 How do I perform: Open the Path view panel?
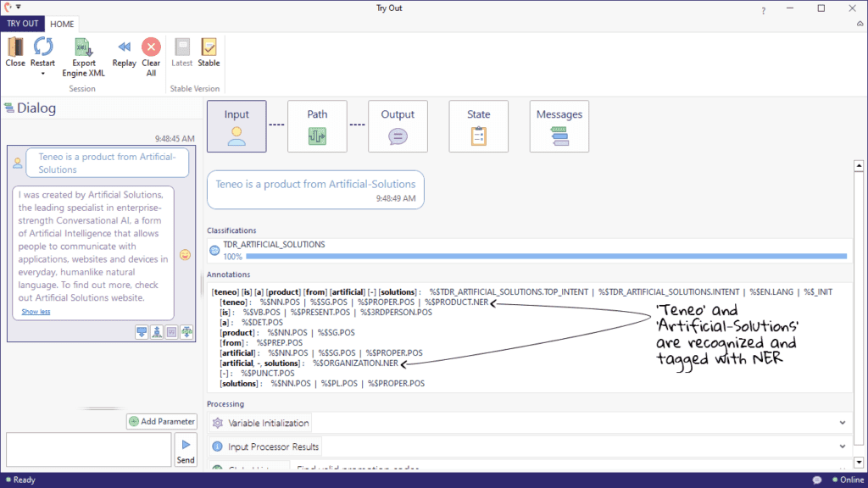coord(316,125)
